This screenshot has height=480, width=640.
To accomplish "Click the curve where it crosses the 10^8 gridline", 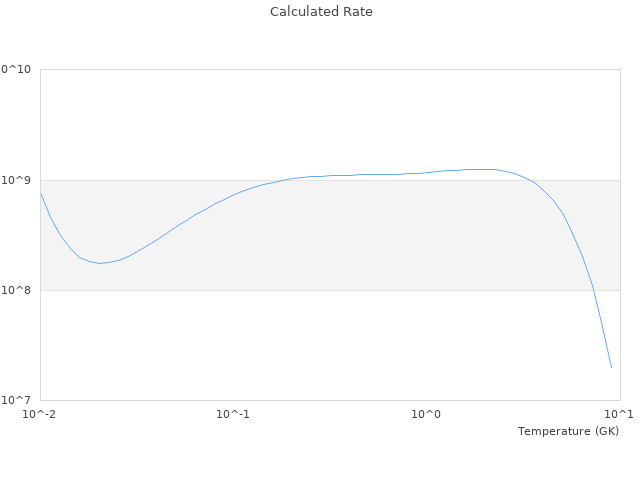I will 593,290.
